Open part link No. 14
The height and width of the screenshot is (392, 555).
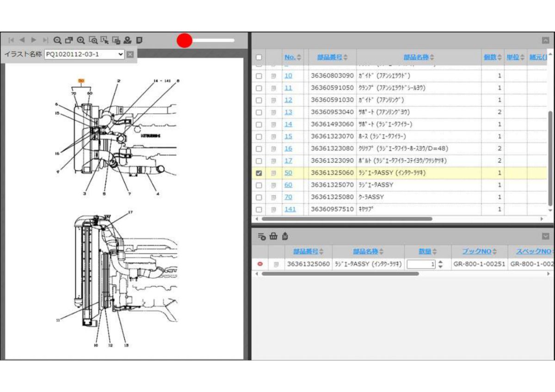pos(288,124)
